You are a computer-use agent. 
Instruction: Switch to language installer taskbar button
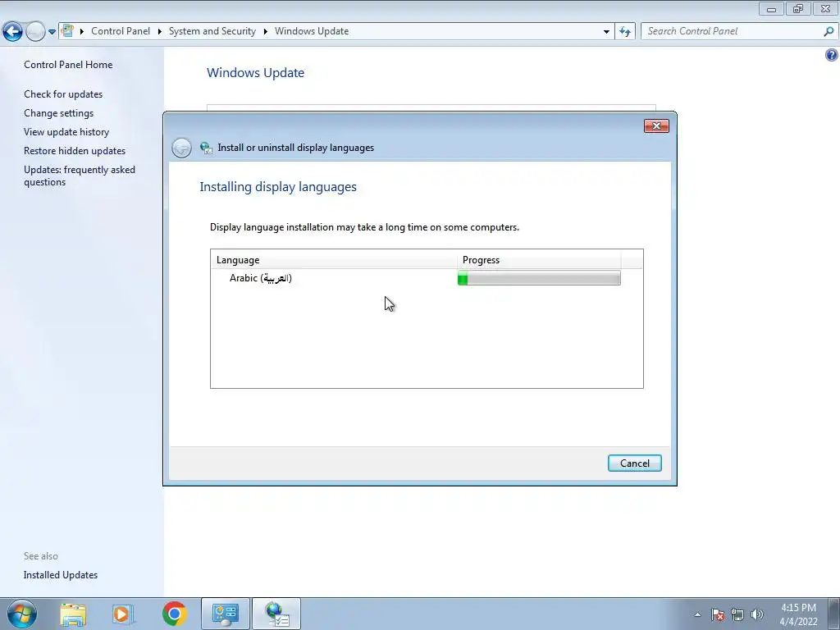point(276,614)
